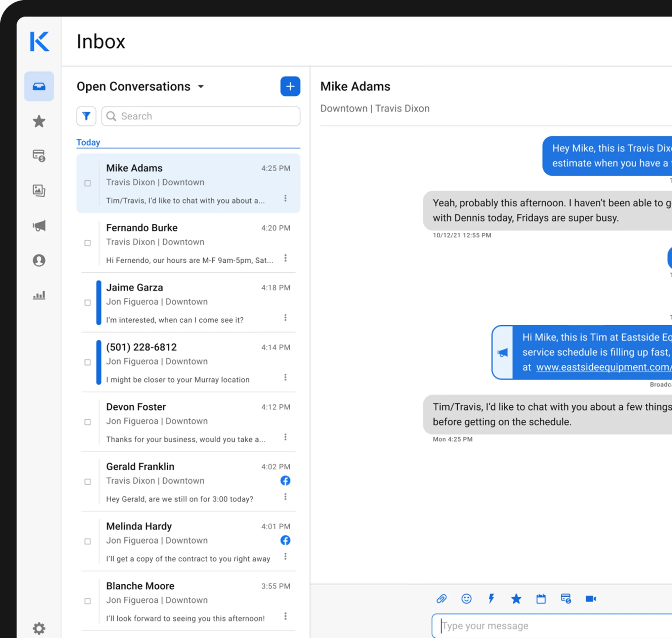Open the contacts icon in sidebar
672x638 pixels.
point(39,260)
